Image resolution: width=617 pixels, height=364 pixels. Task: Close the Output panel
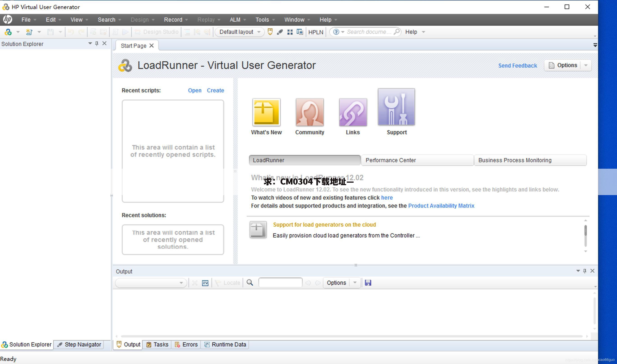[x=592, y=271]
